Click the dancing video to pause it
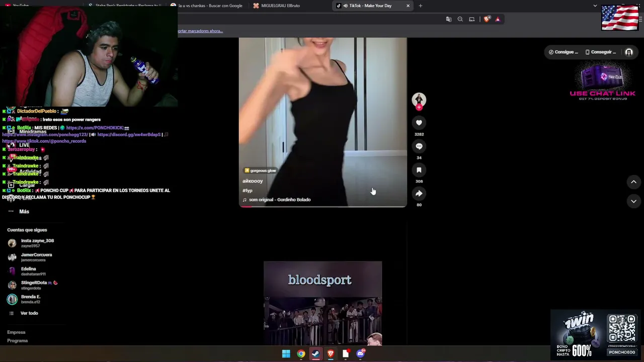 323,122
